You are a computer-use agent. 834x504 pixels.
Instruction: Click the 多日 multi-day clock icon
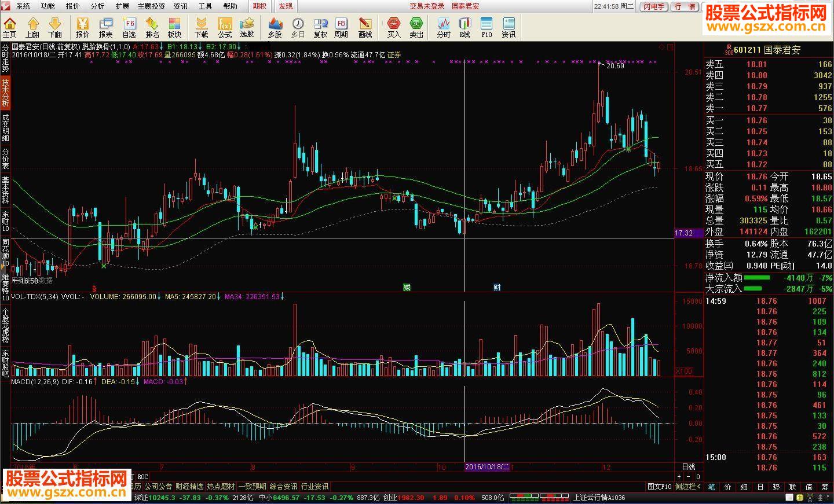tap(298, 27)
